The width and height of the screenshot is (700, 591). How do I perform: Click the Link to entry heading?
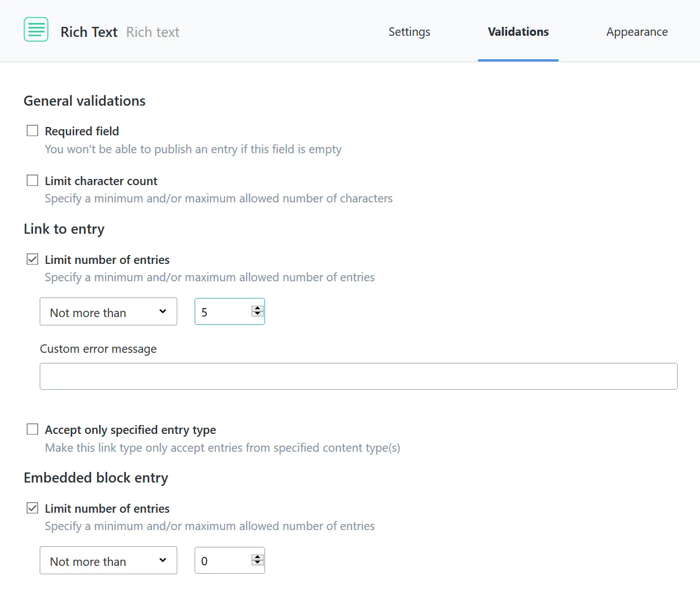pos(64,229)
